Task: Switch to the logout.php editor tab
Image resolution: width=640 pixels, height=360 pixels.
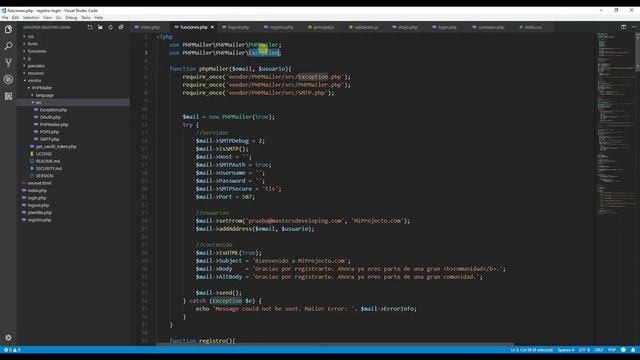Action: (x=238, y=27)
